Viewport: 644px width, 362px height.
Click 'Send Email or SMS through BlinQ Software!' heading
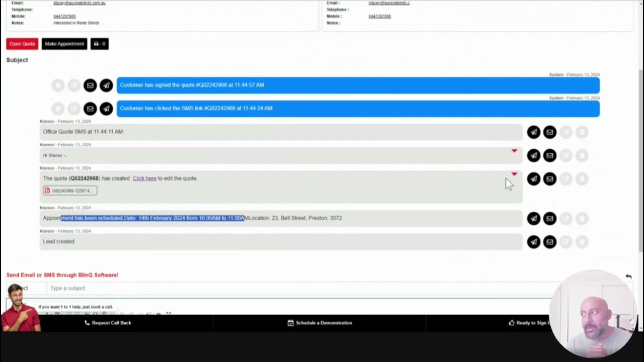[x=62, y=275]
